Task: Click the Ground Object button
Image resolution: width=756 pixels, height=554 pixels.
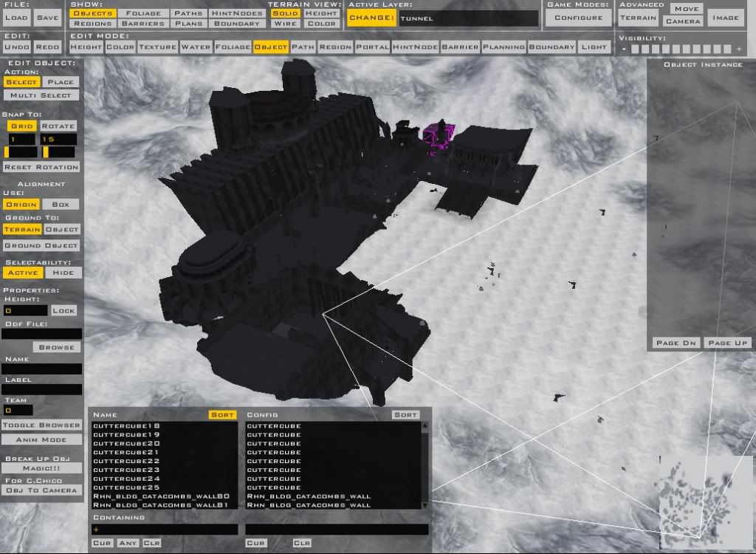Action: [41, 245]
